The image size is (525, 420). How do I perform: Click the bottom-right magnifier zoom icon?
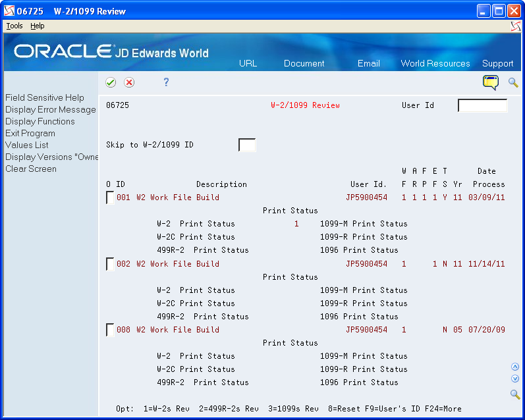pyautogui.click(x=515, y=394)
